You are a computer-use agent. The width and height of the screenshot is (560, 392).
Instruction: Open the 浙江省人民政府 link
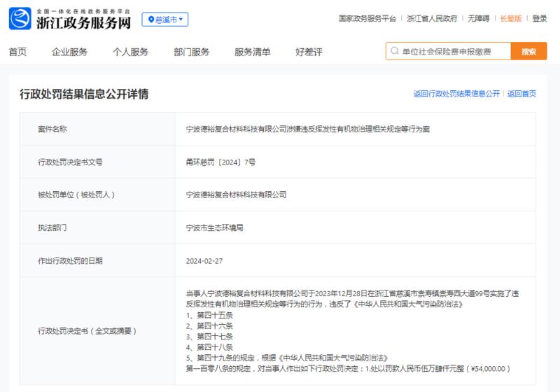tap(432, 19)
